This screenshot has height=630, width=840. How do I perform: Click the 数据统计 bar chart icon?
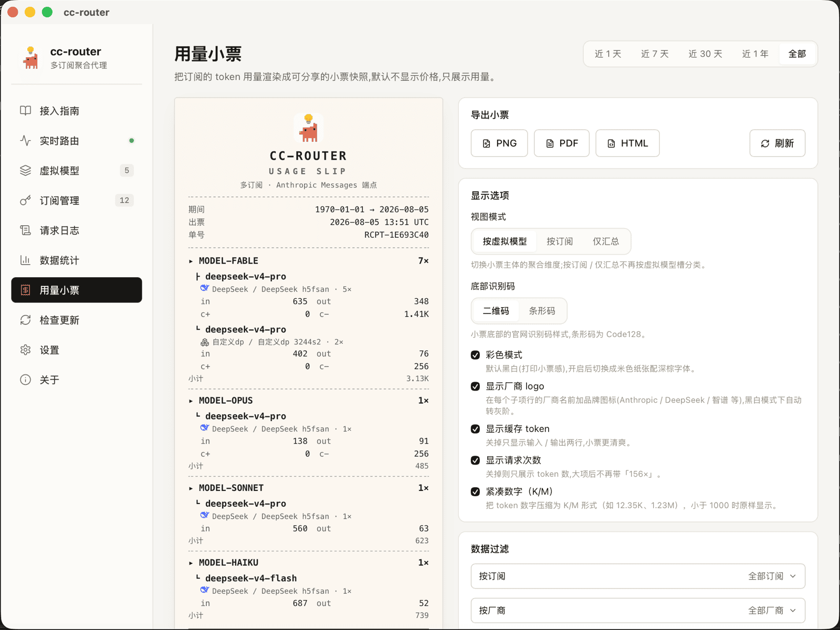click(25, 260)
